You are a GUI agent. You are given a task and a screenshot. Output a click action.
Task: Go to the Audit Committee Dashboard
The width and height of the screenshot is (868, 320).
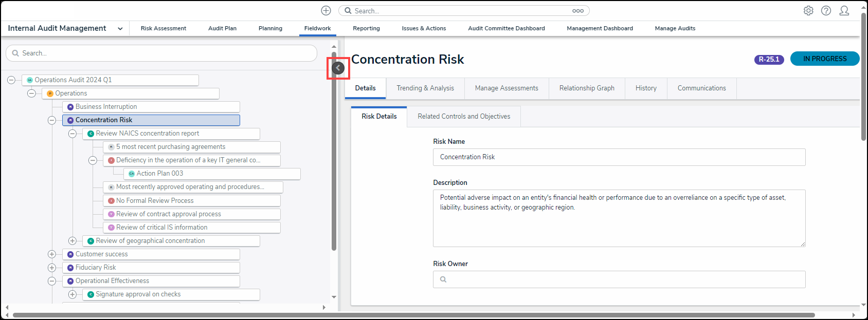506,29
